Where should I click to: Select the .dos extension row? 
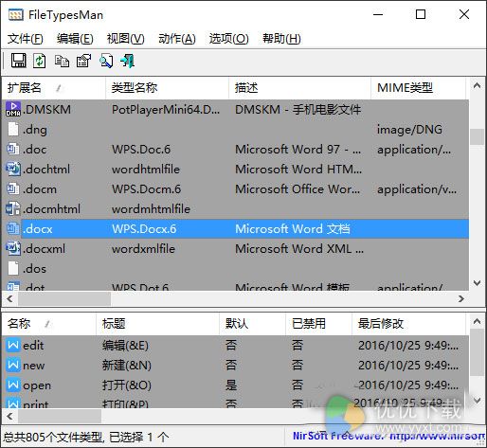point(236,268)
